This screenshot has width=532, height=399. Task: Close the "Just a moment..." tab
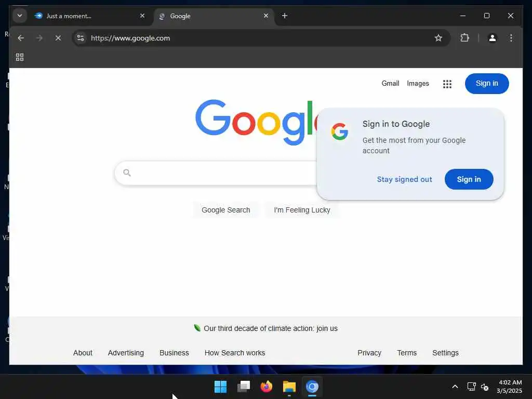142,16
